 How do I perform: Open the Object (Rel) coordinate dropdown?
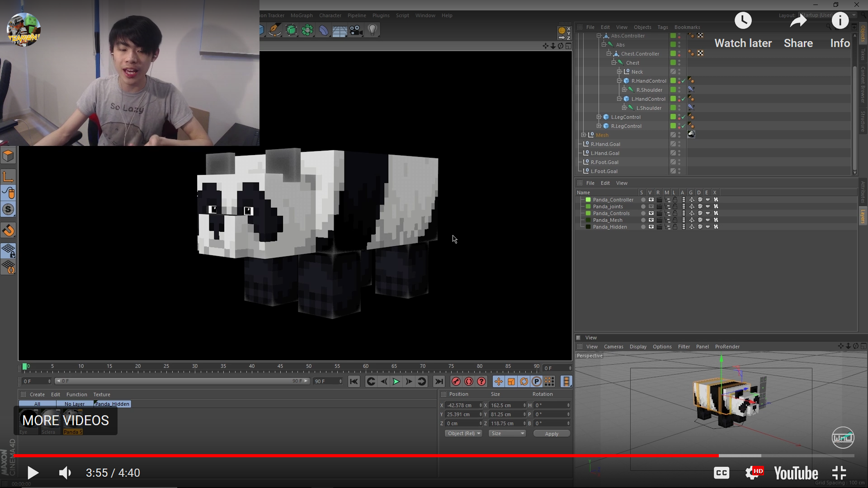tap(463, 433)
